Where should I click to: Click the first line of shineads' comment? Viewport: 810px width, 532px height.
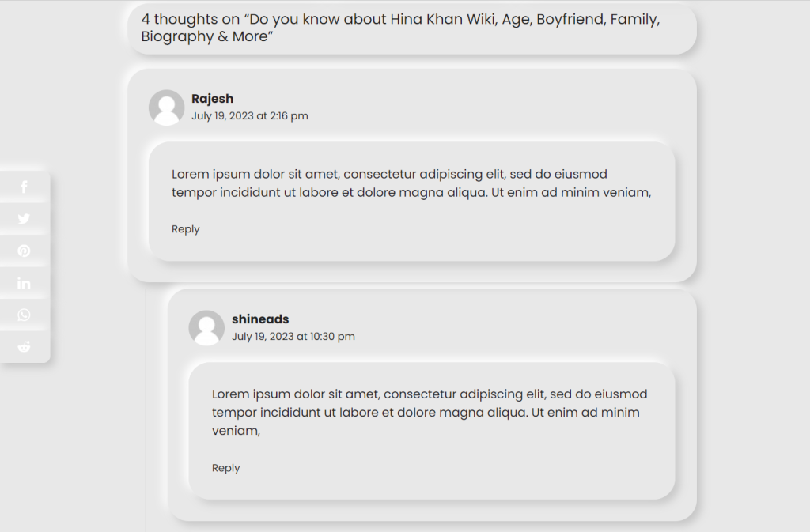point(430,394)
